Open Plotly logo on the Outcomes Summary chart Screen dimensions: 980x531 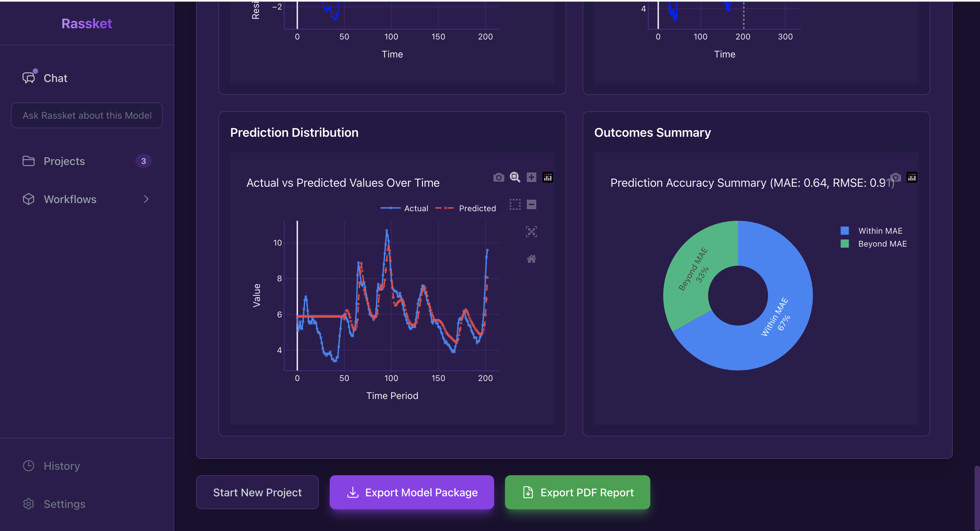(912, 177)
